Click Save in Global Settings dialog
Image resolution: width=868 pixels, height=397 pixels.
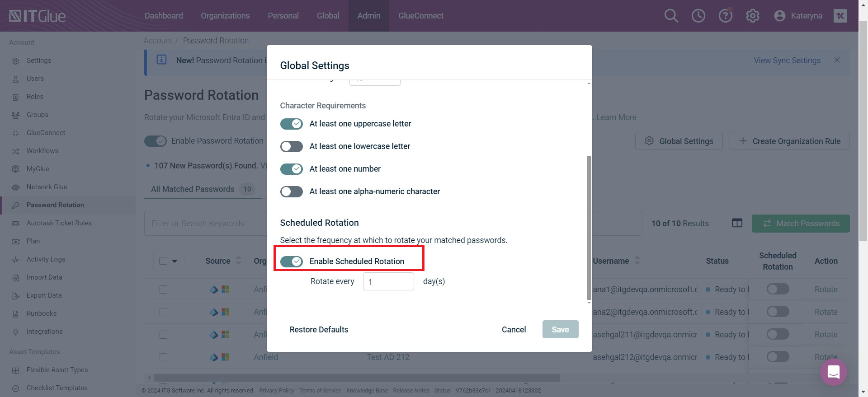pyautogui.click(x=560, y=330)
